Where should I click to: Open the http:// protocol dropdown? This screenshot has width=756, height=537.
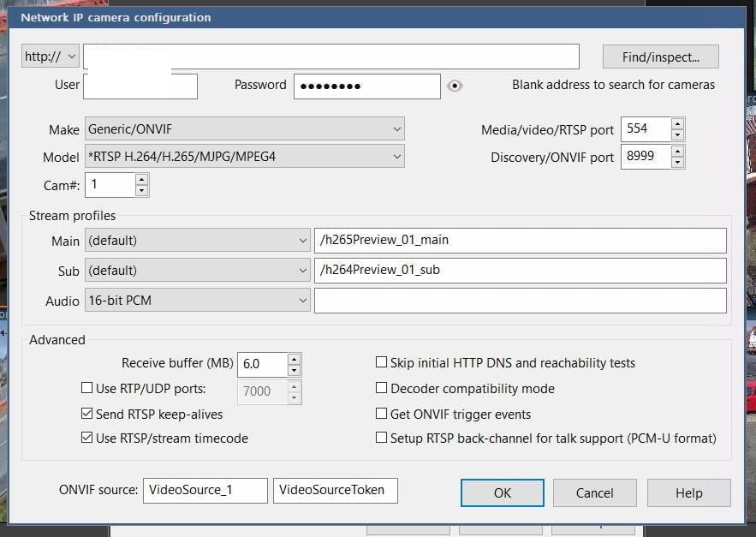pos(51,57)
